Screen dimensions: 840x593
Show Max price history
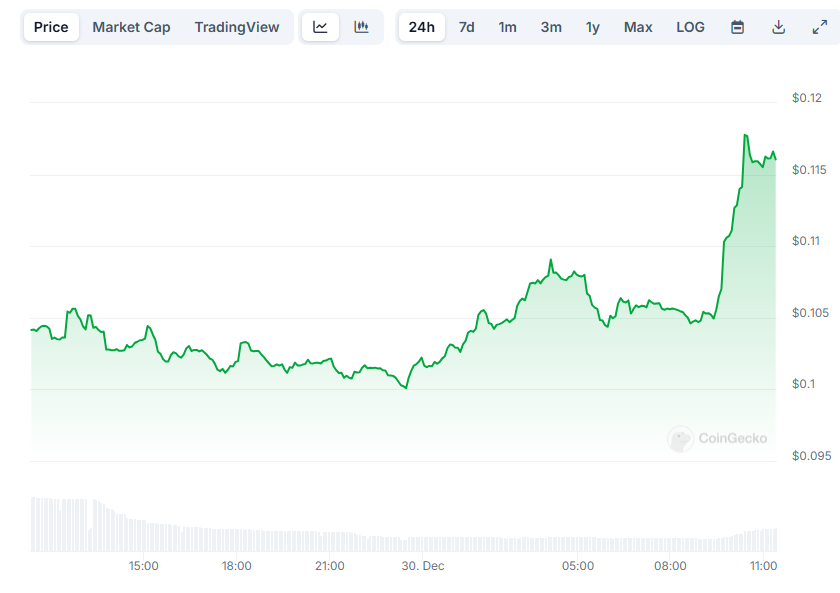[x=638, y=27]
